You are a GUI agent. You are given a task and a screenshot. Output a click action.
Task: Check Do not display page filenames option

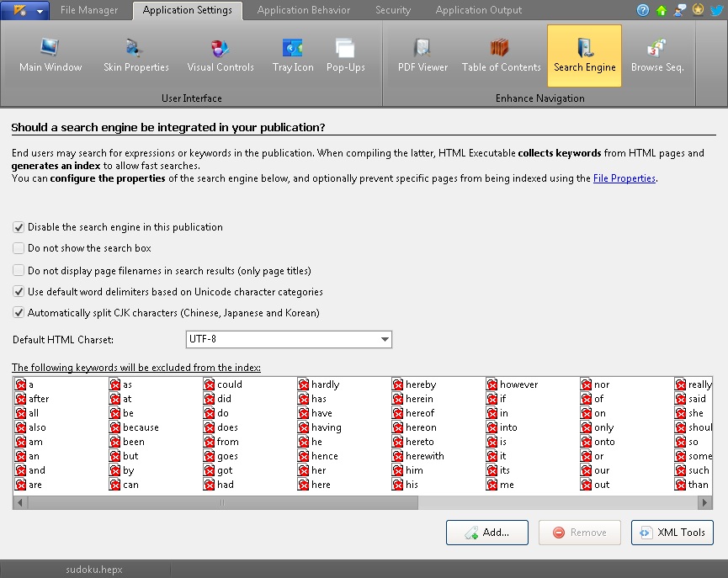[x=19, y=271]
